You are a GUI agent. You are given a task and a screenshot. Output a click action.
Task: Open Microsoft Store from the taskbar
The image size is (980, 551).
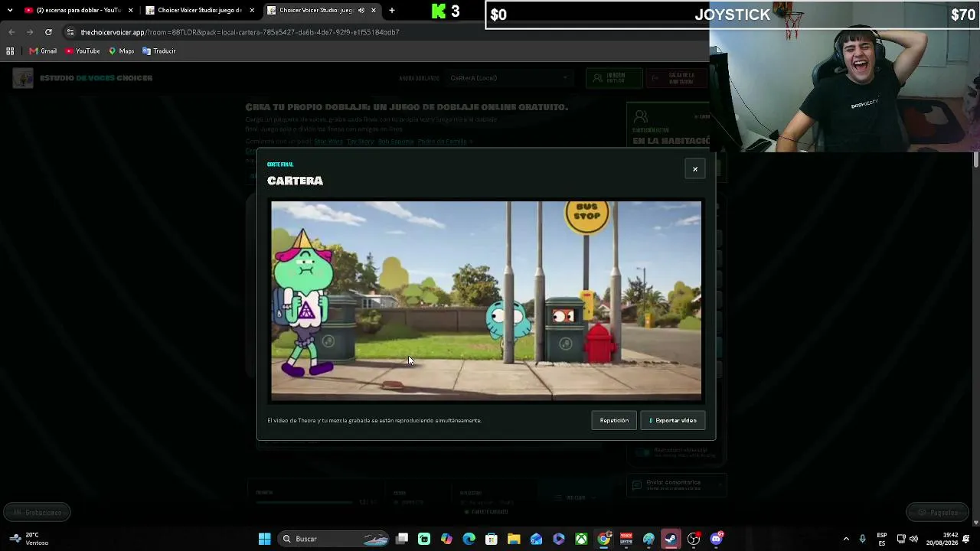(492, 539)
